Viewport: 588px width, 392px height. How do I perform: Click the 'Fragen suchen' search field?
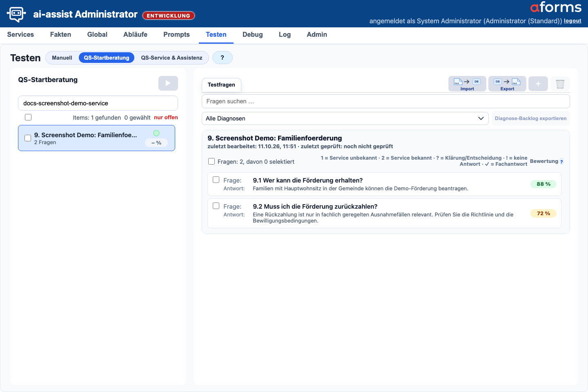386,101
